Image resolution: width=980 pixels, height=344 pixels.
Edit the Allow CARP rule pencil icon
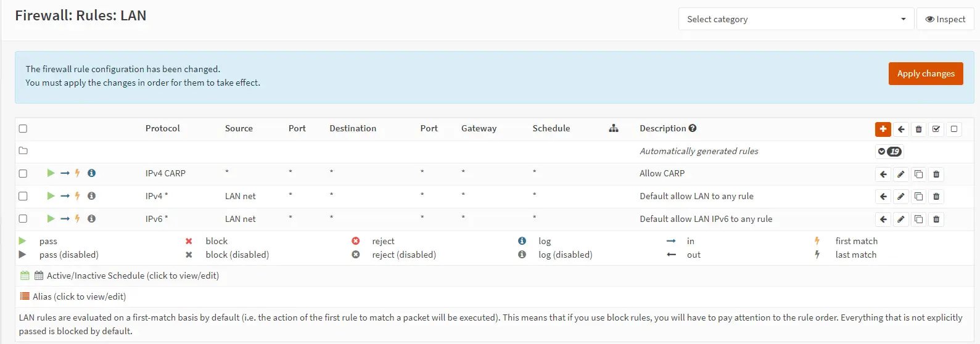(x=901, y=174)
